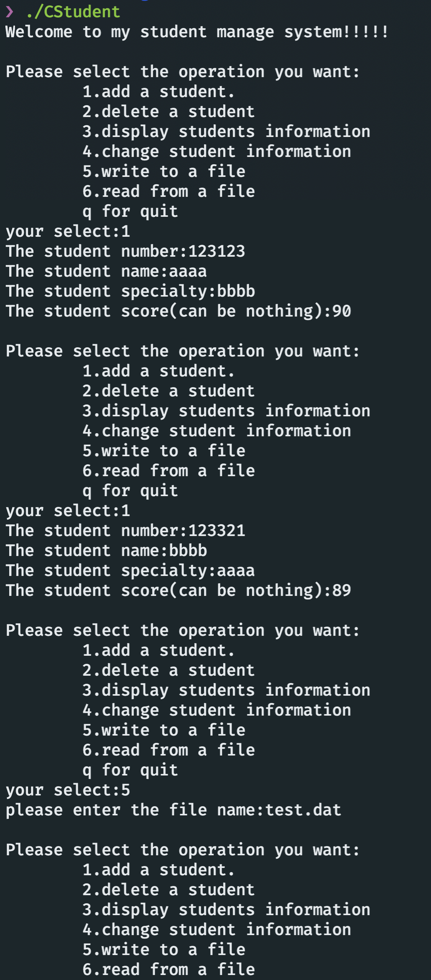Click "q for quit" just above "your select:5"
This screenshot has height=980, width=431.
click(x=130, y=770)
